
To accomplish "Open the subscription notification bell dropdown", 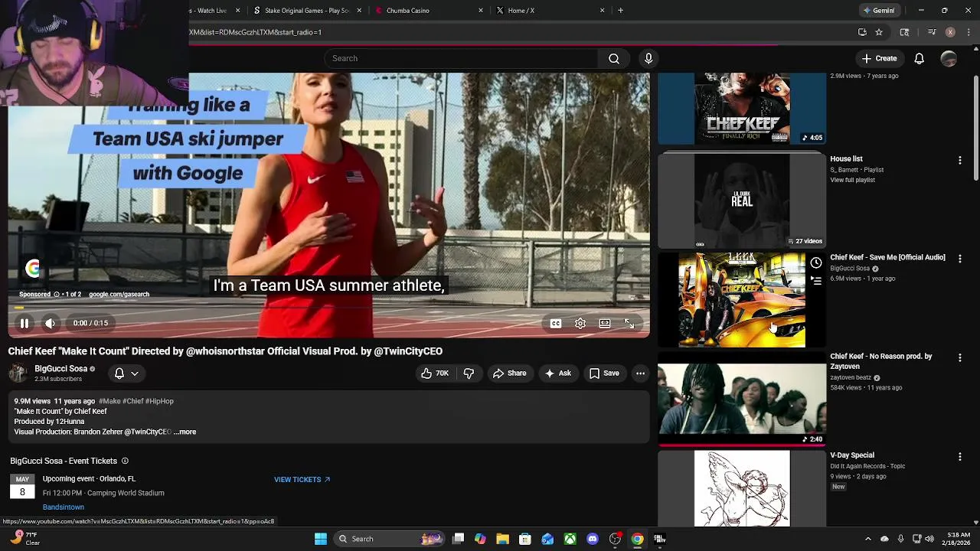I will pos(126,373).
